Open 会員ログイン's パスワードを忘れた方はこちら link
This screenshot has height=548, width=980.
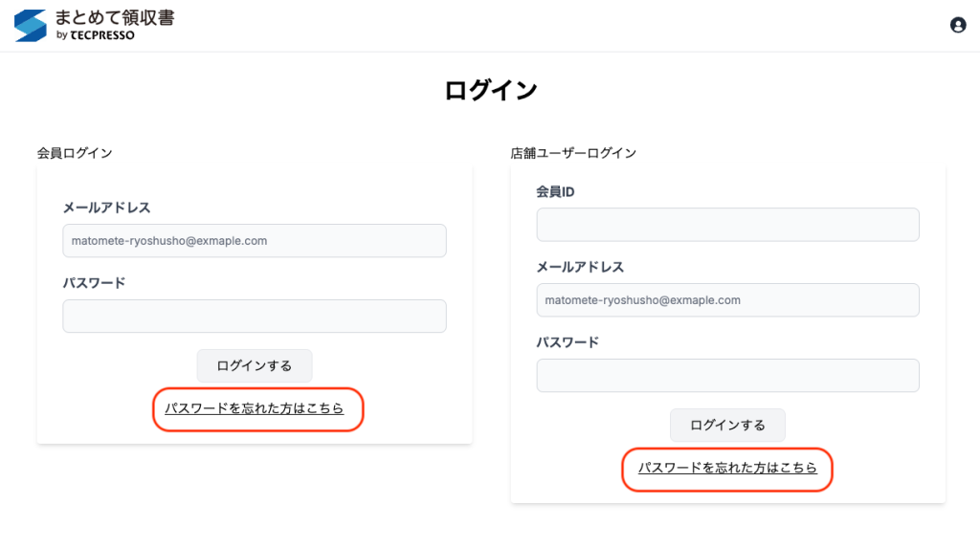255,408
